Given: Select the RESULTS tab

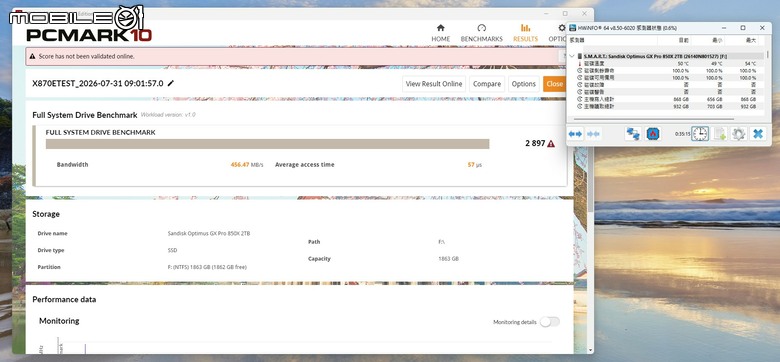Looking at the screenshot, I should [x=525, y=33].
